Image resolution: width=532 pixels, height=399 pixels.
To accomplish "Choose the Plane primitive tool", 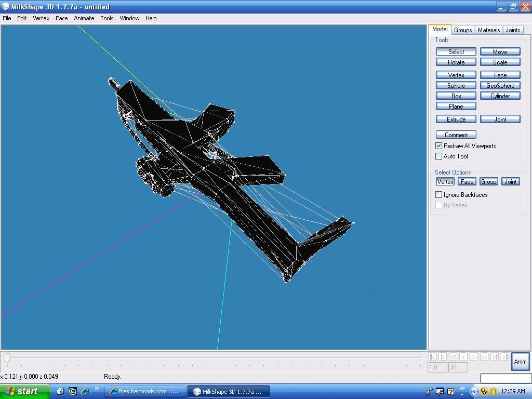I will pyautogui.click(x=456, y=106).
